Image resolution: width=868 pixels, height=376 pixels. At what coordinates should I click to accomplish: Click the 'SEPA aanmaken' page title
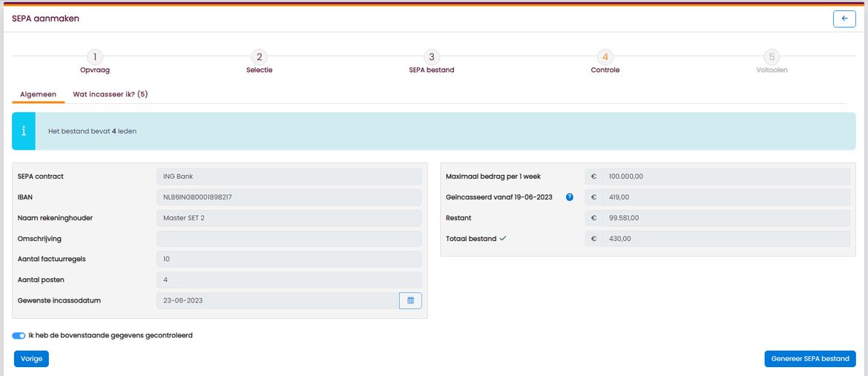click(45, 19)
